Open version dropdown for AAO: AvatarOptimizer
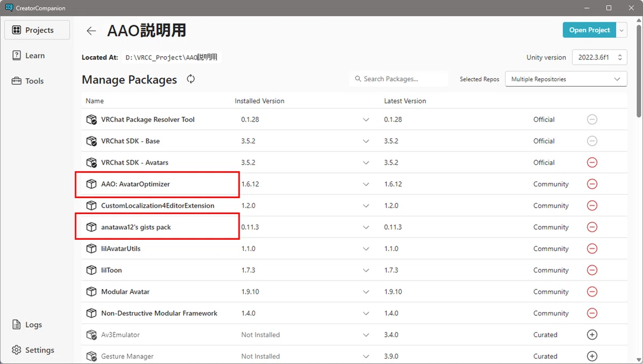 366,184
